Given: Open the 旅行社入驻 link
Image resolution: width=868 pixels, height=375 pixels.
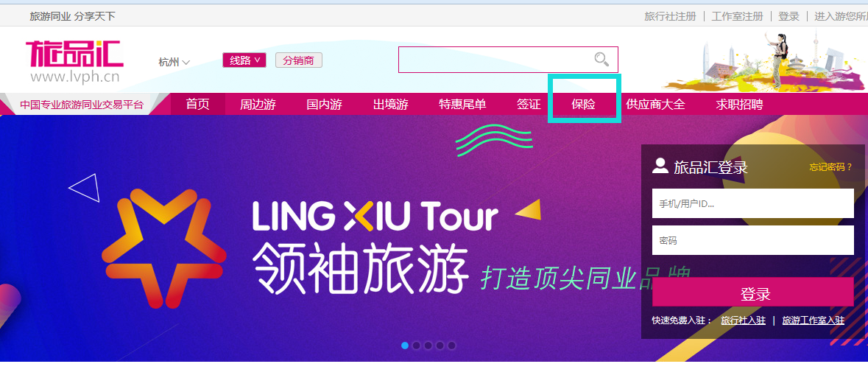Looking at the screenshot, I should click(743, 320).
